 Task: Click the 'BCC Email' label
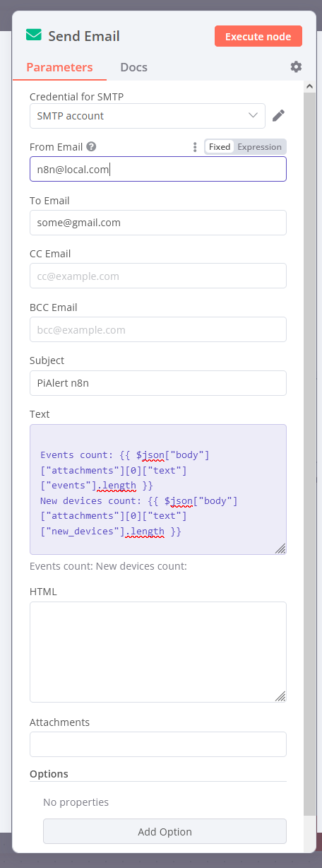pyautogui.click(x=54, y=307)
